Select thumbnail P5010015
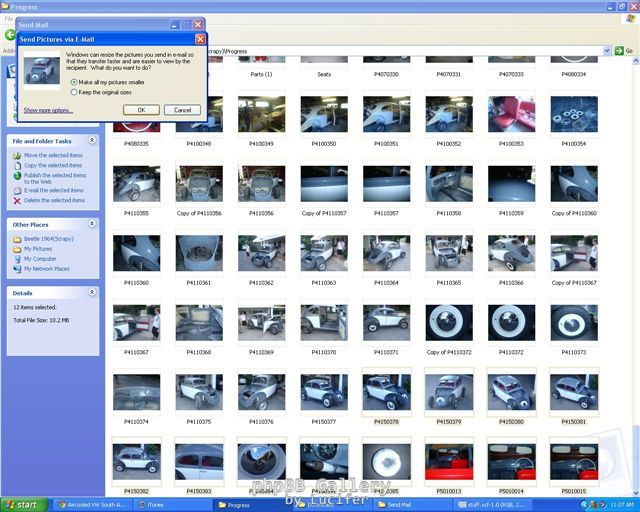 (x=574, y=462)
